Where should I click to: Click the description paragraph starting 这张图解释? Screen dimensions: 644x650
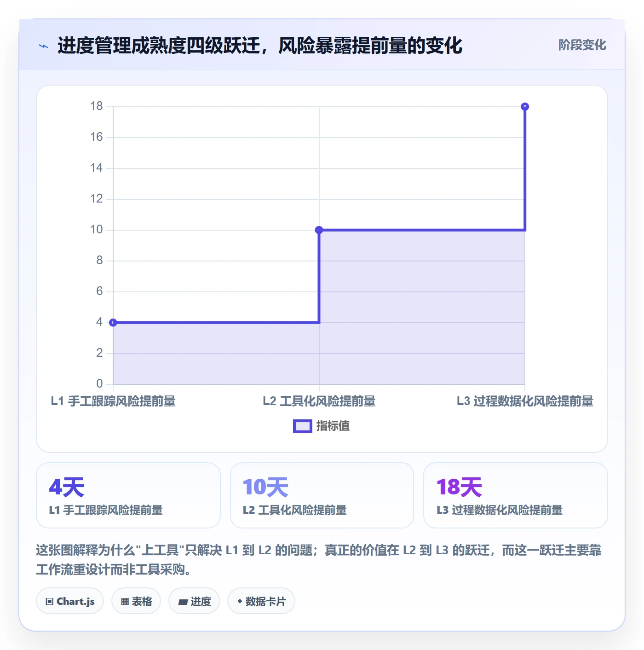[x=319, y=560]
